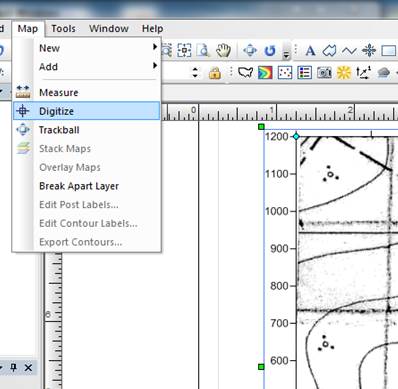Viewport: 398px width, 389px height.
Task: Open the Help menu
Action: [x=152, y=29]
